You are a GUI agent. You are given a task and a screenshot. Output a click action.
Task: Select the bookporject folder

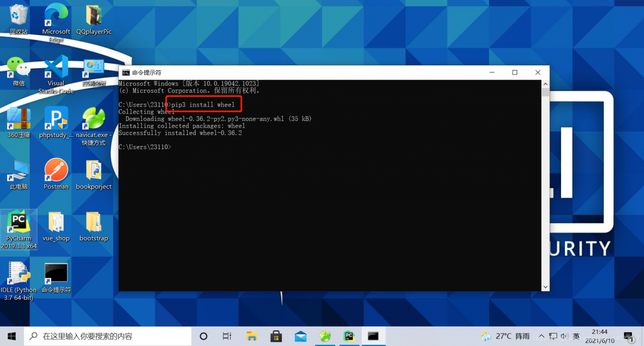(x=94, y=175)
